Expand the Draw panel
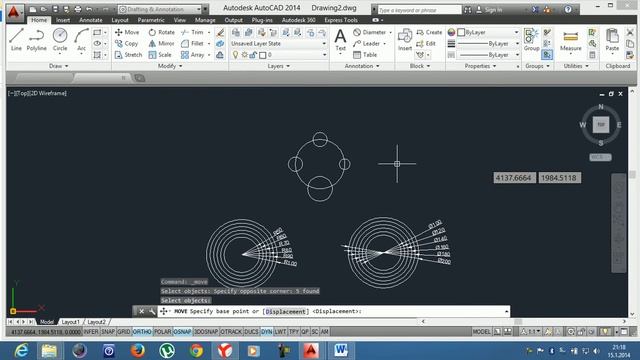This screenshot has width=640, height=360. click(x=58, y=66)
